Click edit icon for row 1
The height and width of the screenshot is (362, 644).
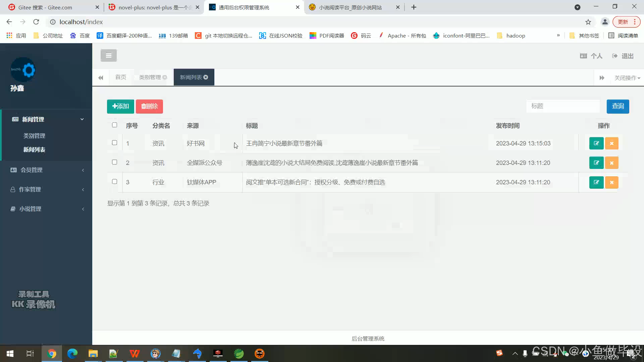[596, 143]
